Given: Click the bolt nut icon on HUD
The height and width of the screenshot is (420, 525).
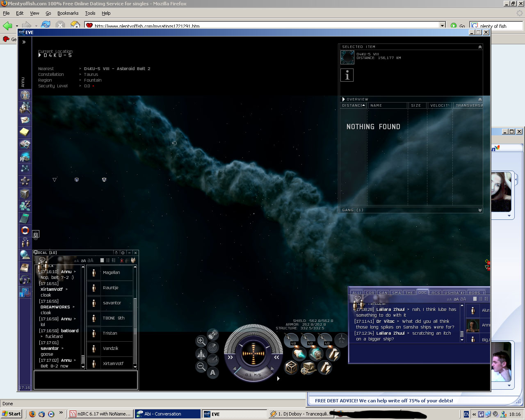Looking at the screenshot, I should (x=212, y=335).
